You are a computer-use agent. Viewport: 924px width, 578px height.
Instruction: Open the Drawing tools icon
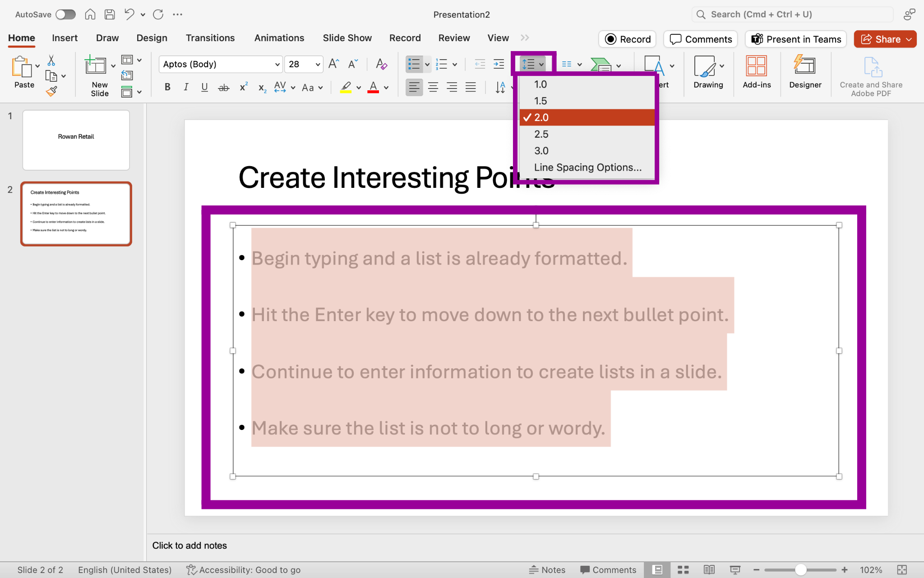(x=704, y=66)
